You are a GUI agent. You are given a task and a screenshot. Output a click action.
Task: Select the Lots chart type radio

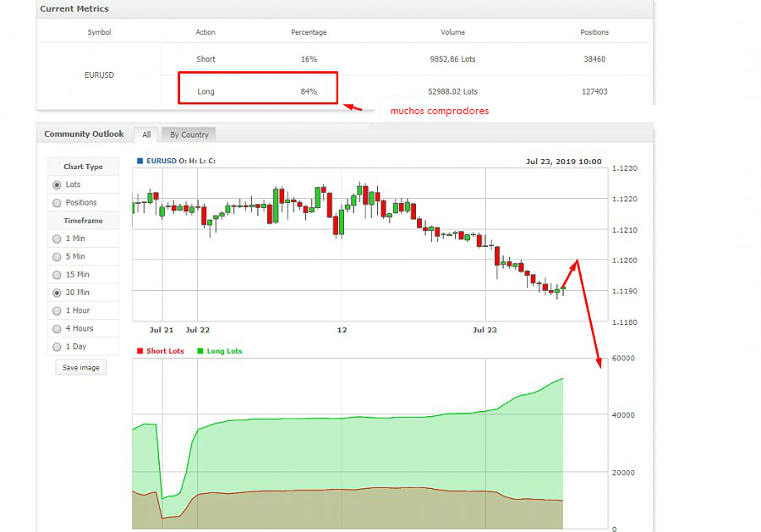pos(57,185)
